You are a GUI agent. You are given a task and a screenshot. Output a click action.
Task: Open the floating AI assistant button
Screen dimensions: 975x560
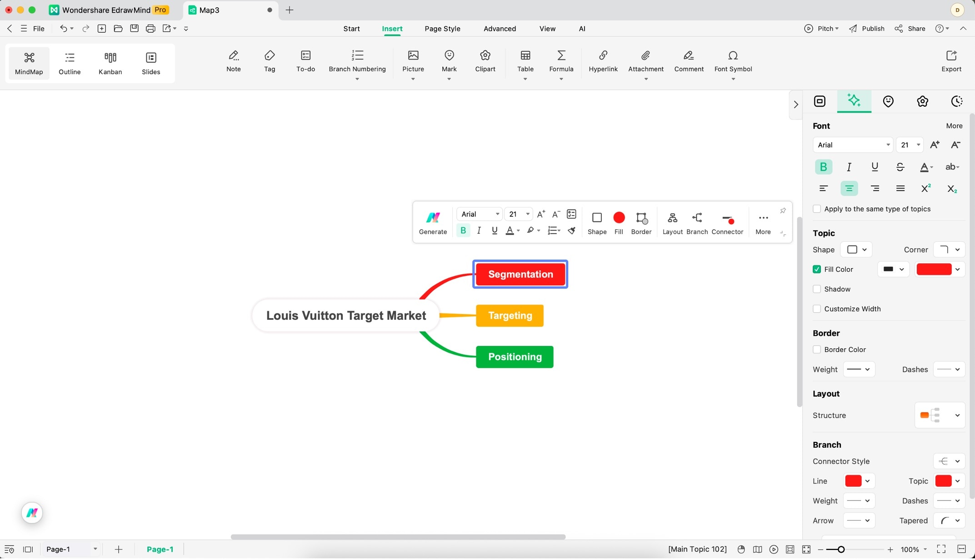tap(32, 513)
